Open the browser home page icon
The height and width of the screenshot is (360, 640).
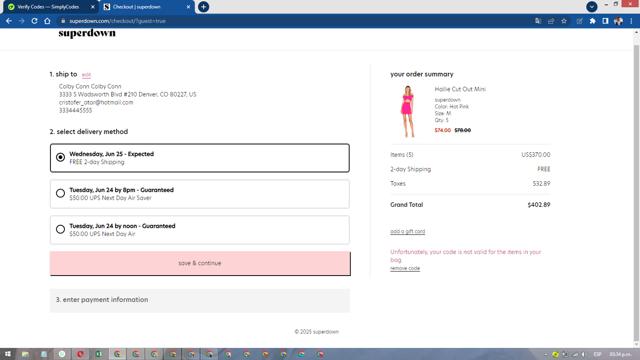[47, 21]
